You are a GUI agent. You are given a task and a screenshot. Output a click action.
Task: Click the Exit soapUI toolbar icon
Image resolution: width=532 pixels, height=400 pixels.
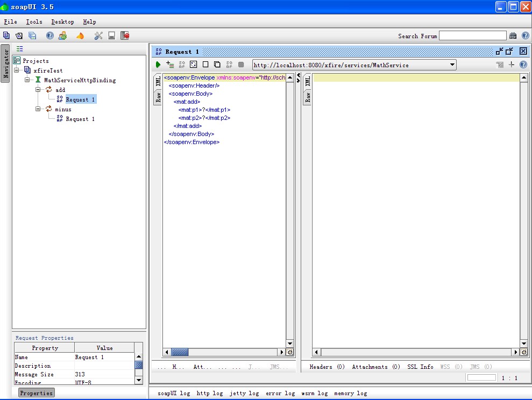125,36
